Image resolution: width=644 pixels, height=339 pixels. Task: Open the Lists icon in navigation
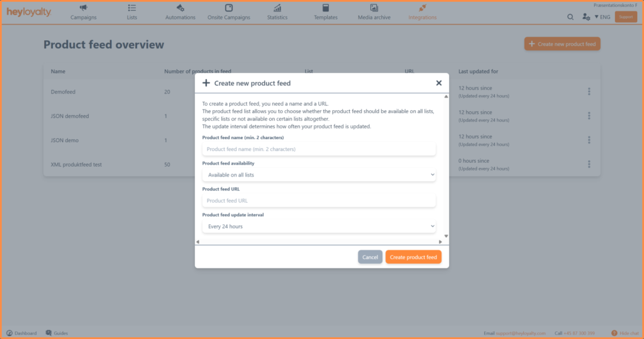click(131, 8)
